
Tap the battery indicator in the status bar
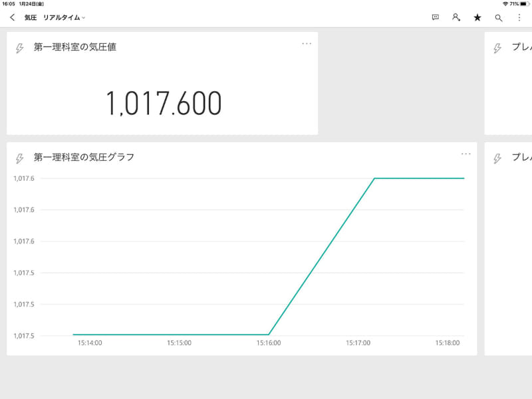[x=523, y=3]
